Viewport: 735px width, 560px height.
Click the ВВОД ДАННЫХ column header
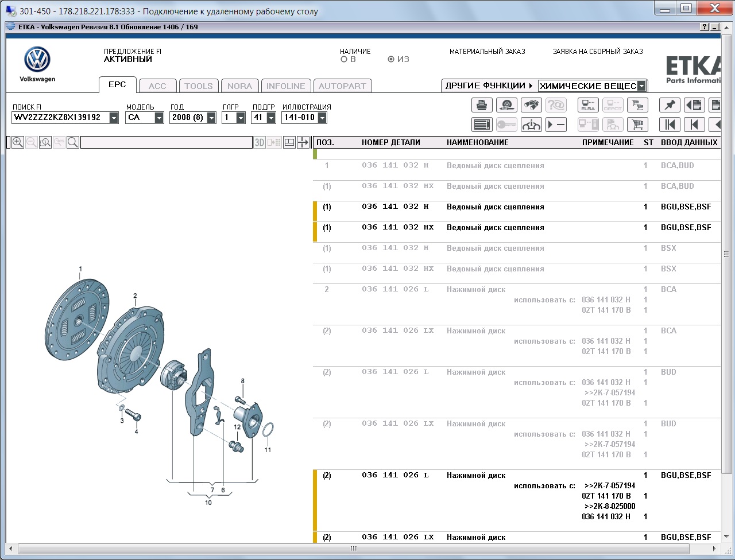point(689,142)
